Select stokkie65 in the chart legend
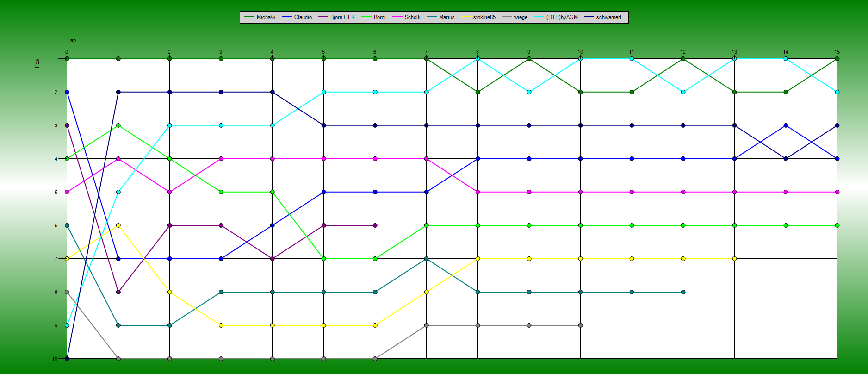This screenshot has width=868, height=374. pyautogui.click(x=484, y=17)
